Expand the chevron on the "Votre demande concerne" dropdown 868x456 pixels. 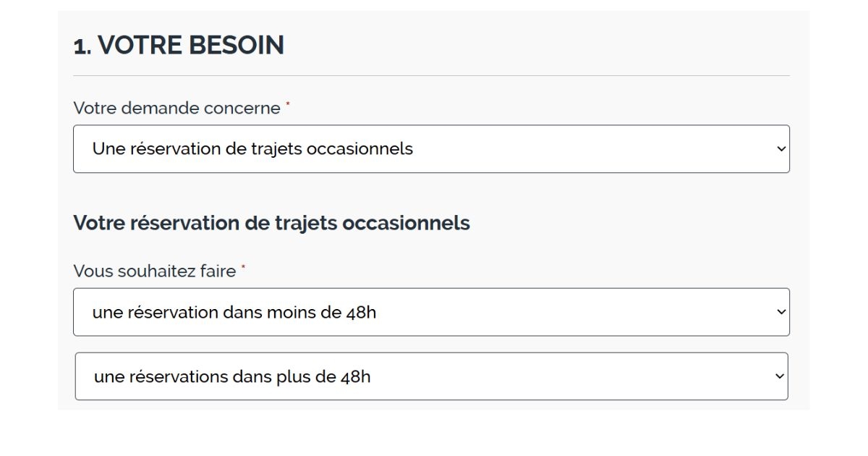click(780, 148)
